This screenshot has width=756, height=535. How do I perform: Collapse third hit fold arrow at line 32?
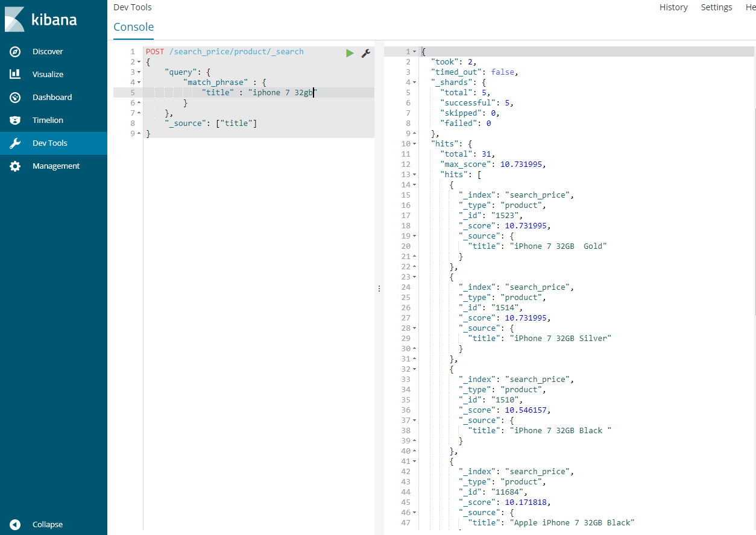tap(414, 369)
